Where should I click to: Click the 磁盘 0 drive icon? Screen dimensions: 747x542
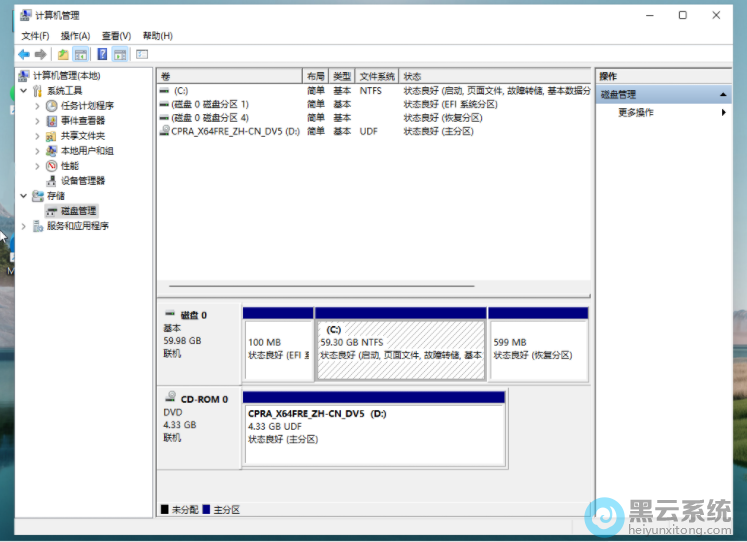(x=170, y=314)
